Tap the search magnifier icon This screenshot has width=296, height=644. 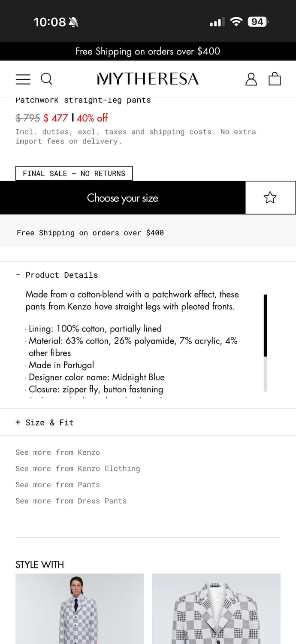(46, 79)
